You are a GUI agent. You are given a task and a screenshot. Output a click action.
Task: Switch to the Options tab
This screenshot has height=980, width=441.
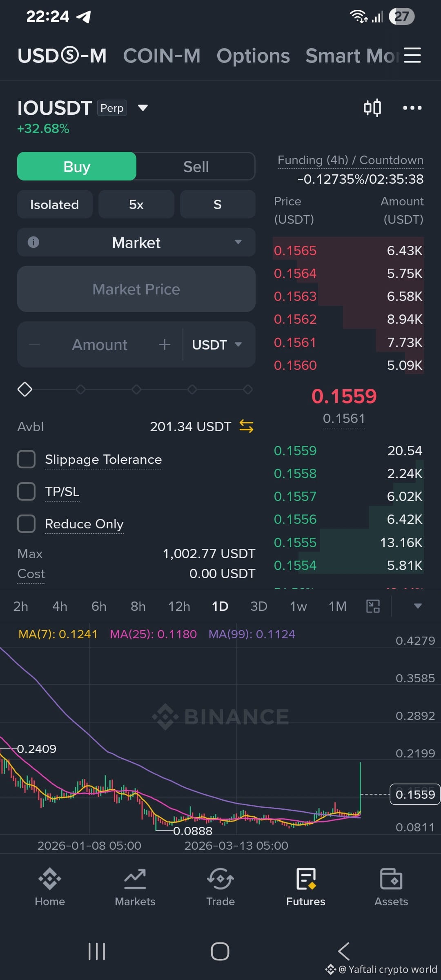tap(253, 56)
